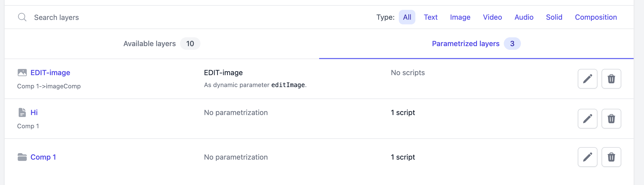Open the Comp 1 composition link
Image resolution: width=644 pixels, height=185 pixels.
tap(43, 157)
